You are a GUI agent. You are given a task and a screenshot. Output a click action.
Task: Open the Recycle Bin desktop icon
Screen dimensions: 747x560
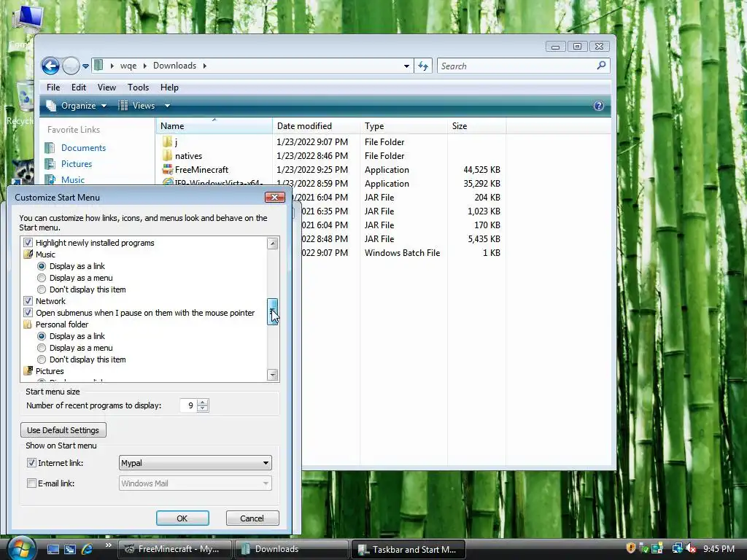tap(25, 97)
